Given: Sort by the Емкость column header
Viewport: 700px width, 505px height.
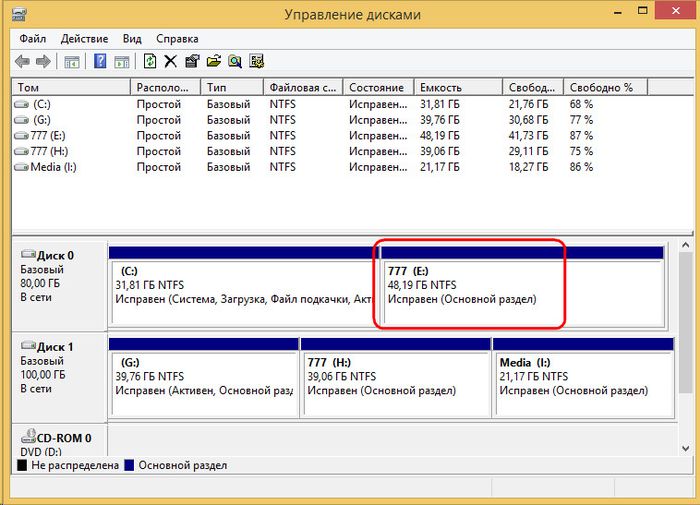Looking at the screenshot, I should [x=457, y=88].
